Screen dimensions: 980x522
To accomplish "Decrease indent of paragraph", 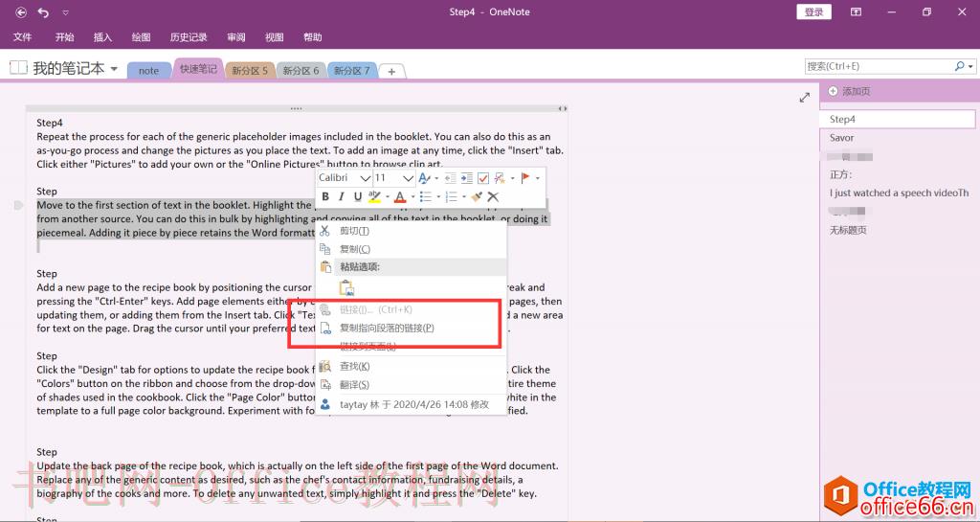I will click(450, 178).
